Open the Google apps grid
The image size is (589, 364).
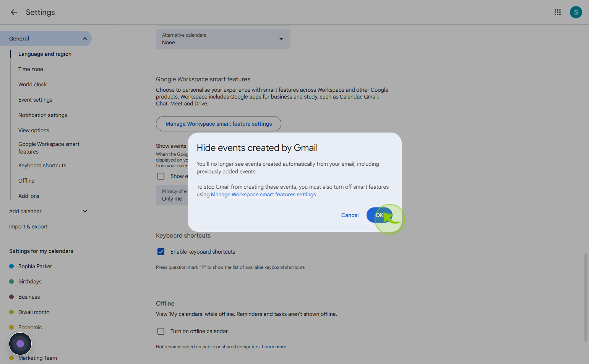click(558, 12)
